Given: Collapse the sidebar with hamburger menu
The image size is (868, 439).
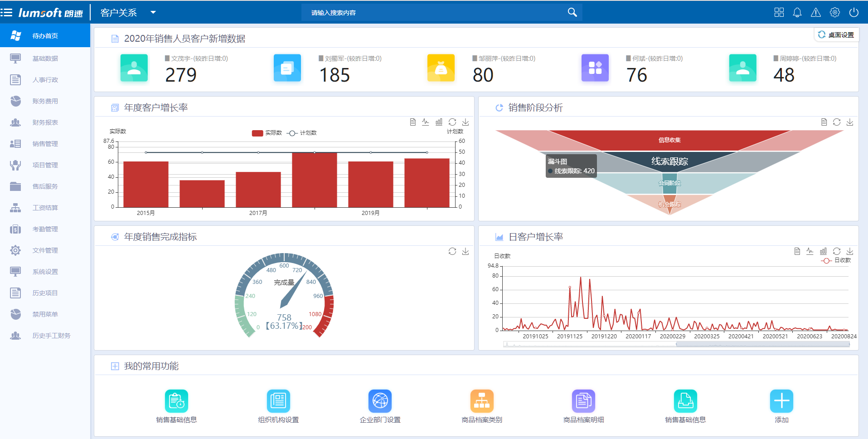Looking at the screenshot, I should [x=7, y=13].
